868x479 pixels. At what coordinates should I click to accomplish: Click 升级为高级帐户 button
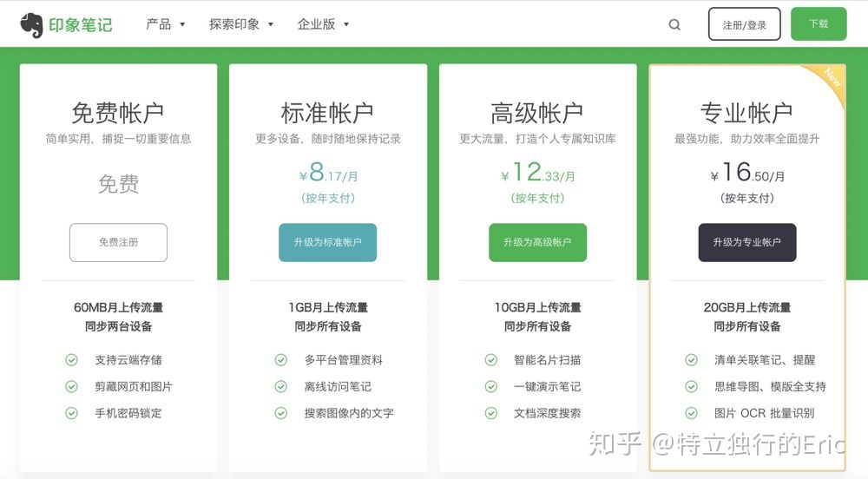[537, 242]
